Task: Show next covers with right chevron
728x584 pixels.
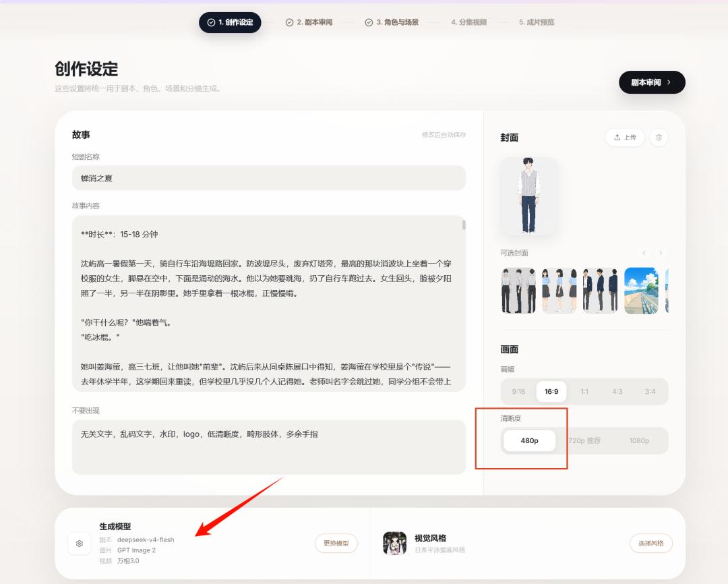Action: click(x=661, y=253)
